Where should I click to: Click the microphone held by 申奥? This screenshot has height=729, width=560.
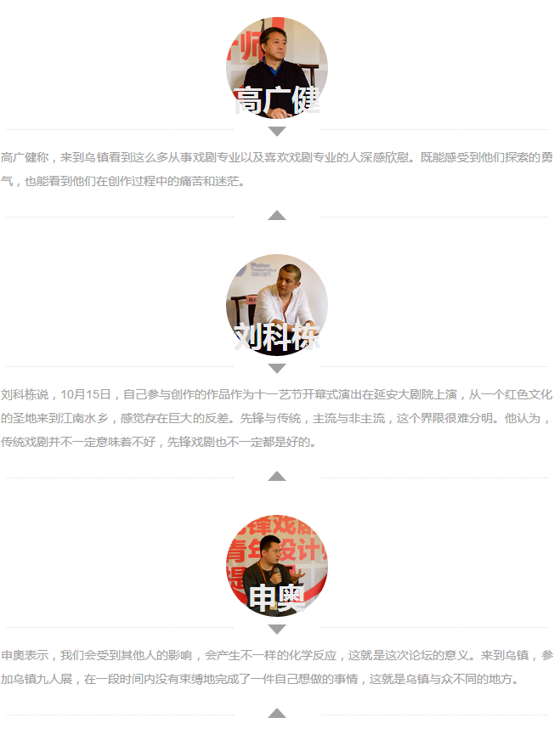point(277,575)
